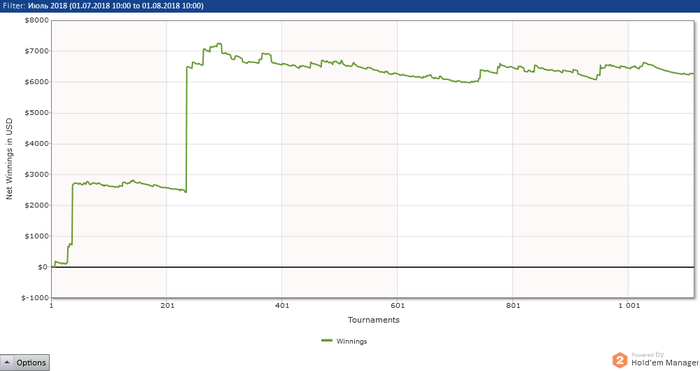Screen dimensions: 700x371
Task: Click the $3000 y-axis label
Action: click(x=37, y=174)
